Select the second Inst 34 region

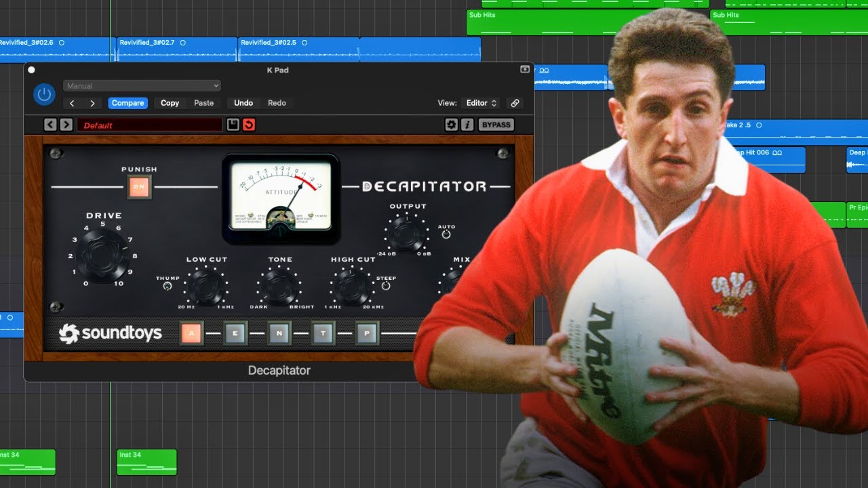(146, 462)
